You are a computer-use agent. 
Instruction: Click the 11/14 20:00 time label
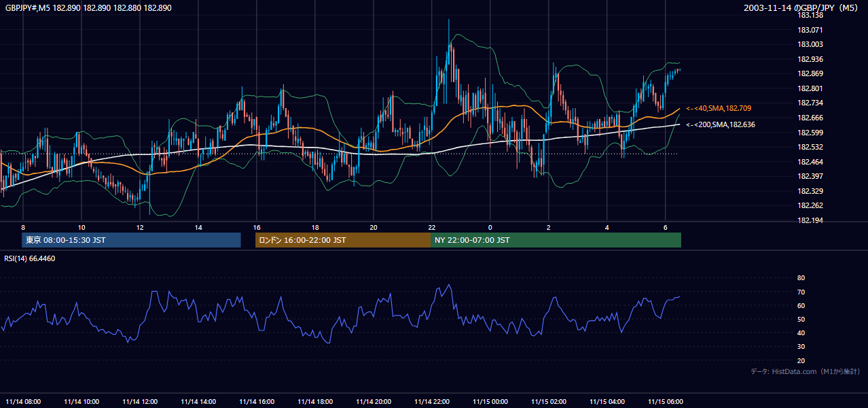[x=374, y=401]
